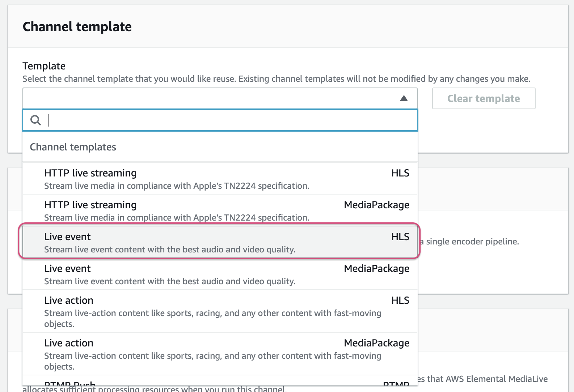This screenshot has height=392, width=574.
Task: Focus the template search text field
Action: (232, 120)
